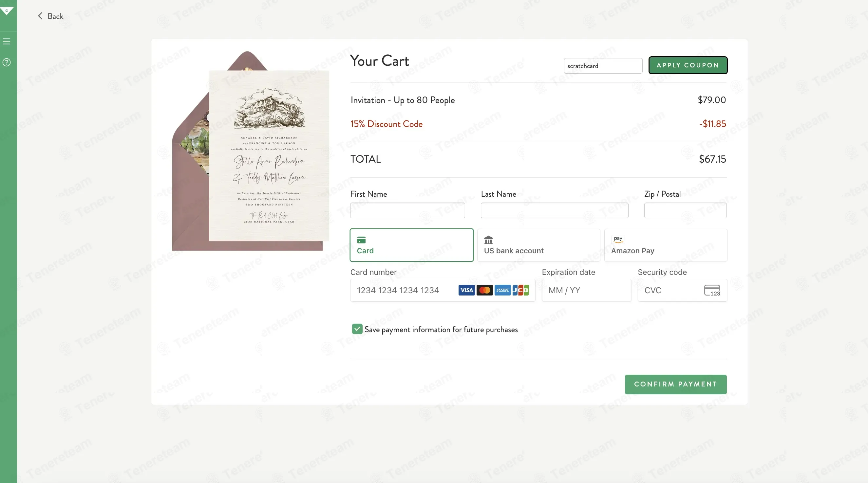Viewport: 868px width, 483px height.
Task: Click the wedding invitation preview image
Action: 250,151
